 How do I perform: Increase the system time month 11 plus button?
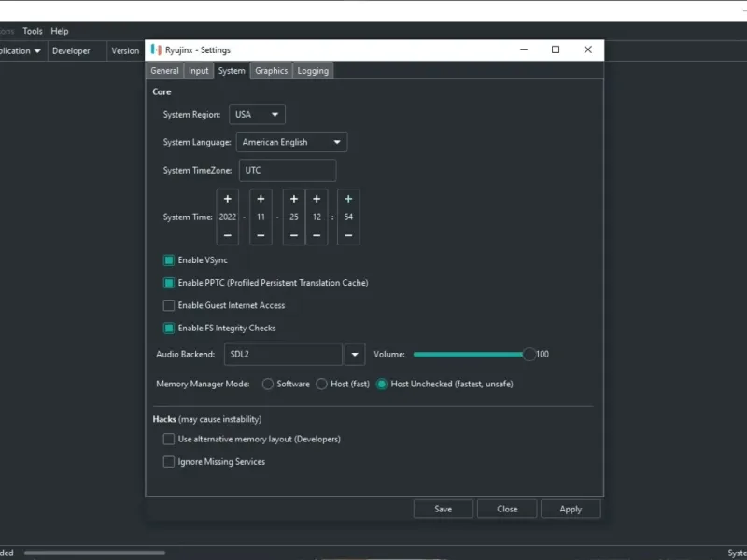tap(261, 199)
